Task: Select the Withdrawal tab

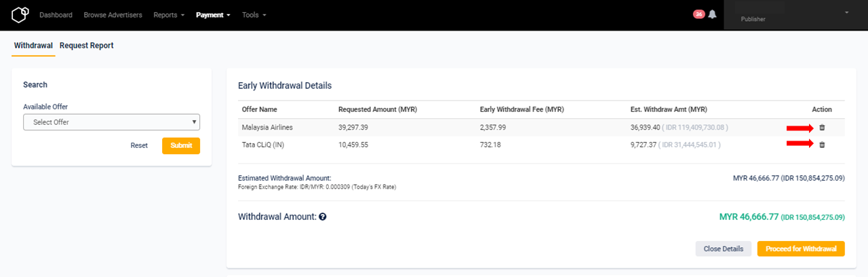Action: [33, 45]
